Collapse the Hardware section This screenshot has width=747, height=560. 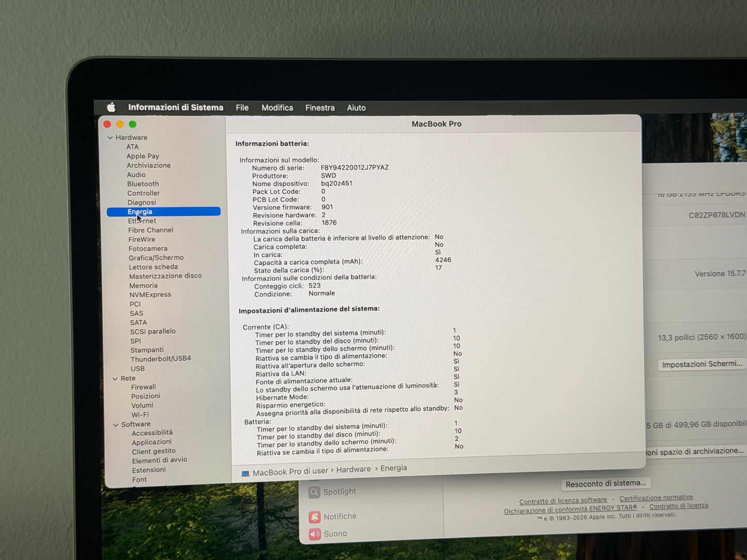click(110, 138)
